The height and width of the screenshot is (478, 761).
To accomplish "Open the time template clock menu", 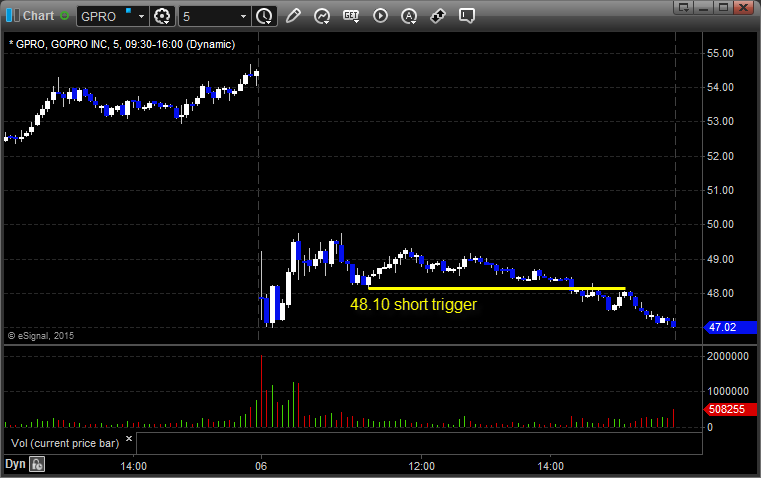I will point(264,16).
